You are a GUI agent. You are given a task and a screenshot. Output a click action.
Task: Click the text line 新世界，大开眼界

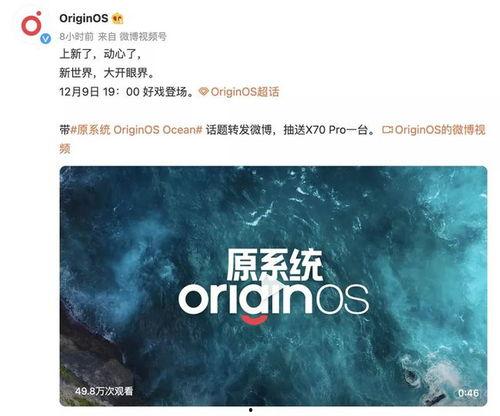[x=107, y=73]
